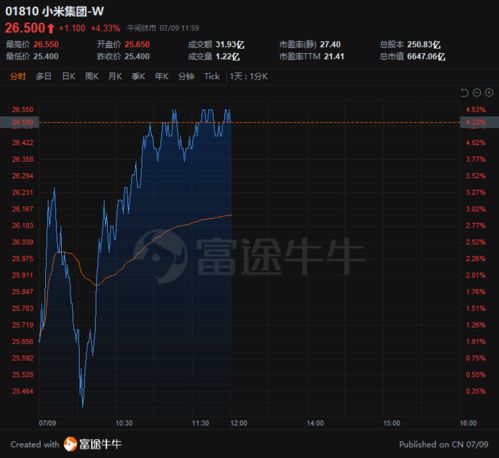Click the price change +1.100
499x458 pixels.
pos(72,28)
